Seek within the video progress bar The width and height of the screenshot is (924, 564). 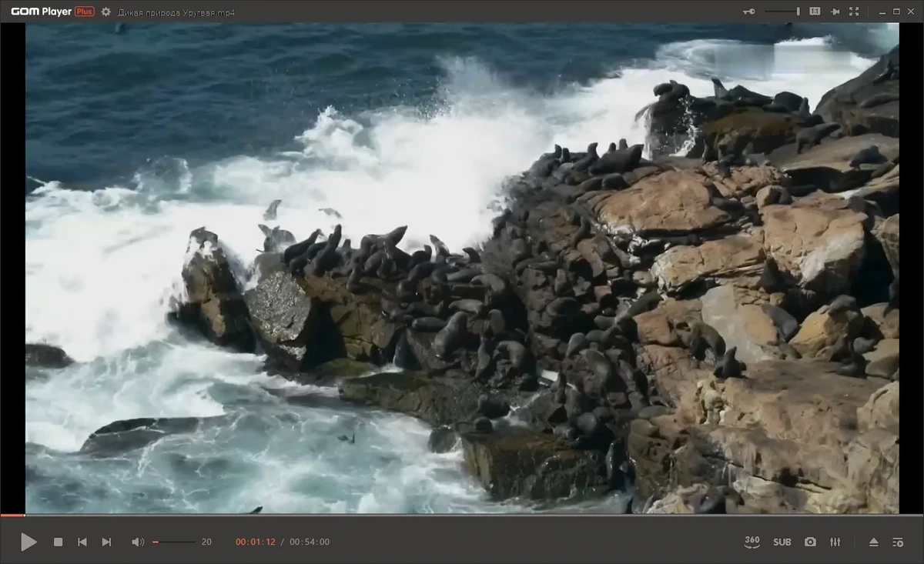click(x=462, y=515)
